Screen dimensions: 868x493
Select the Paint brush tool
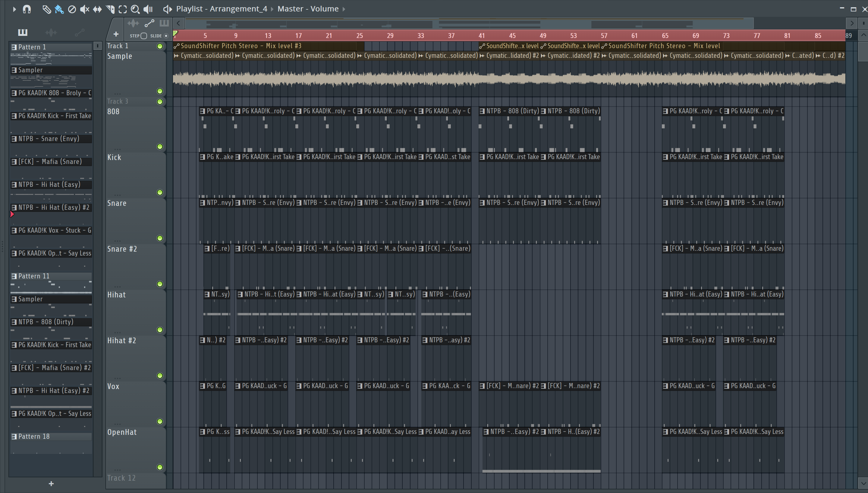[59, 9]
